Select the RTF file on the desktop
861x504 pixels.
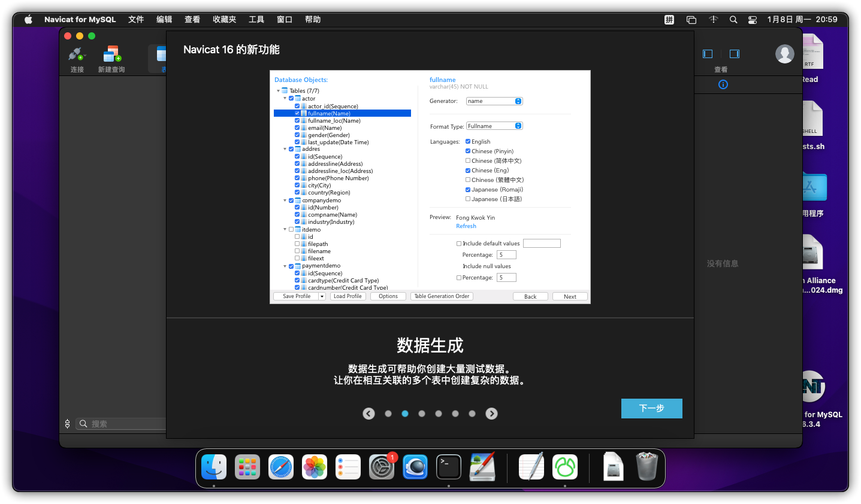pos(812,52)
